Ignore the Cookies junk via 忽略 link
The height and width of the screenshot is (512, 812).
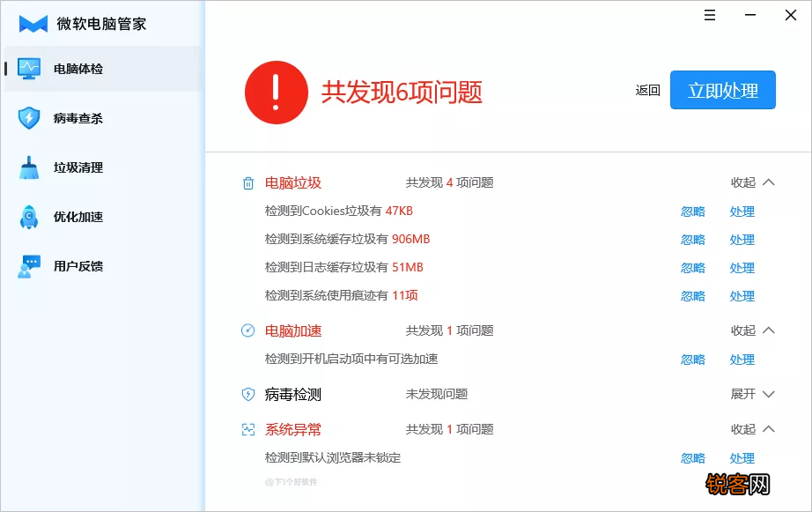pyautogui.click(x=693, y=211)
